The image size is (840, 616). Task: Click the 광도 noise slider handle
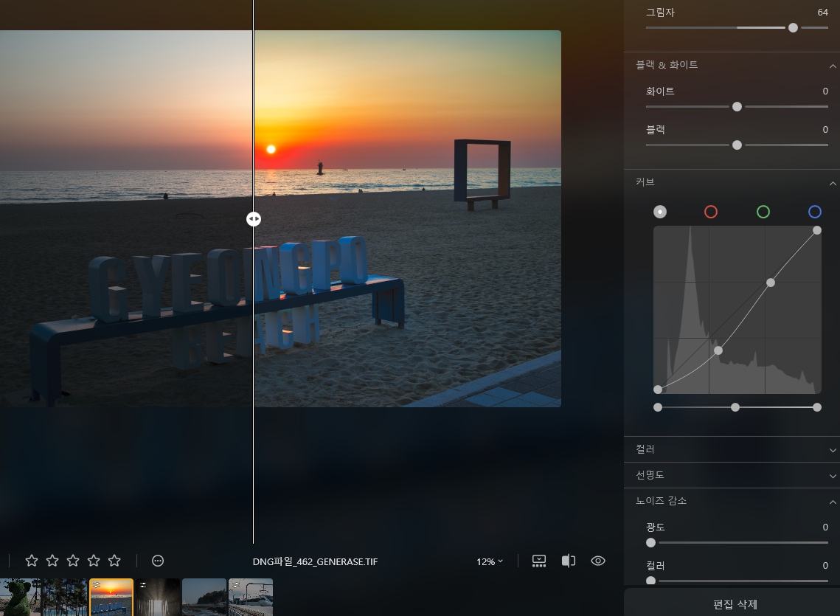coord(651,542)
